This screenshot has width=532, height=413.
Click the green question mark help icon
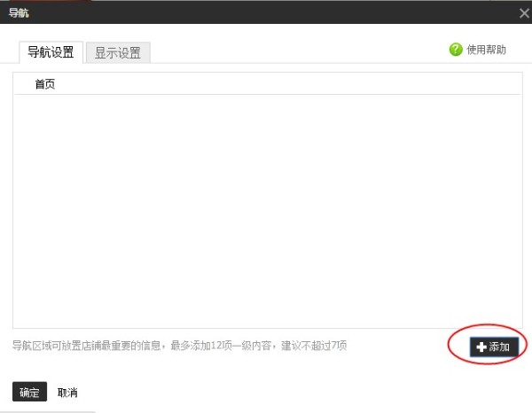point(456,50)
